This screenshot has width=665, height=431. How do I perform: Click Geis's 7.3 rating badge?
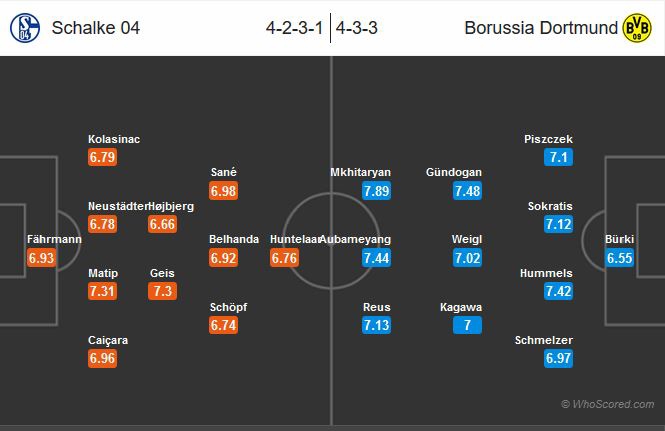click(x=163, y=291)
